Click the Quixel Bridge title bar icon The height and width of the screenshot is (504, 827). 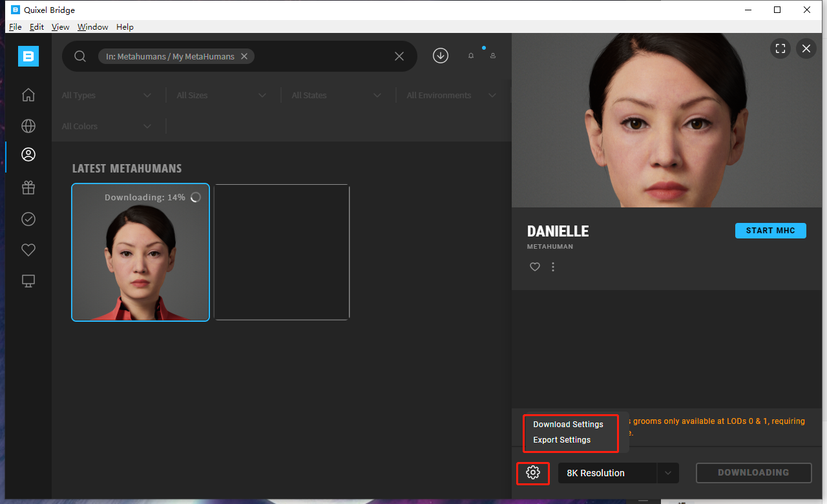click(15, 10)
